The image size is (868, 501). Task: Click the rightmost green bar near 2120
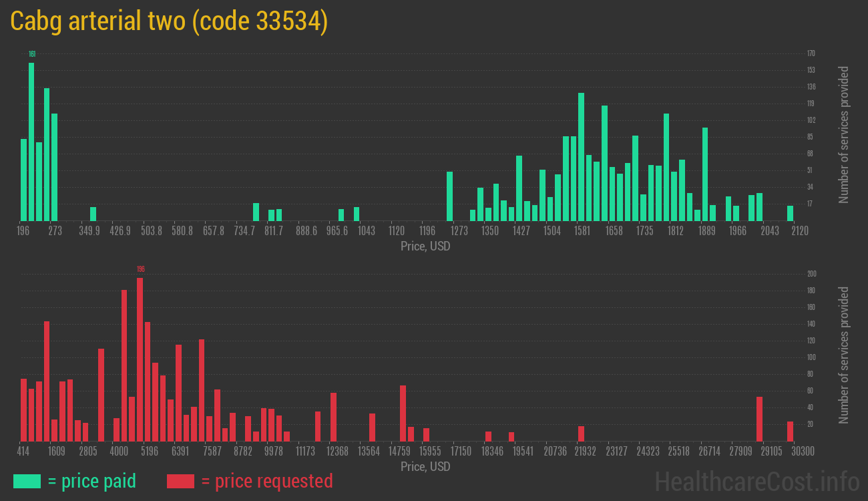[790, 213]
